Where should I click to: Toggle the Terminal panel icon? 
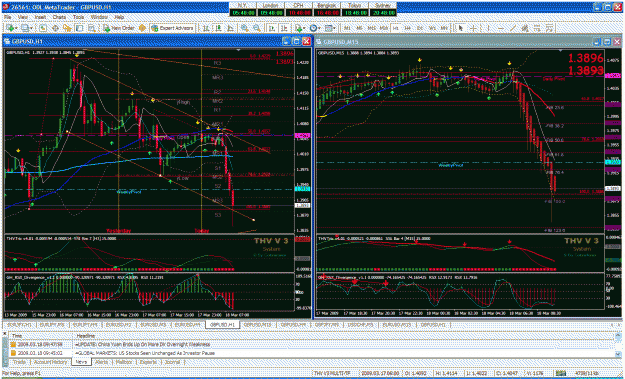point(80,28)
